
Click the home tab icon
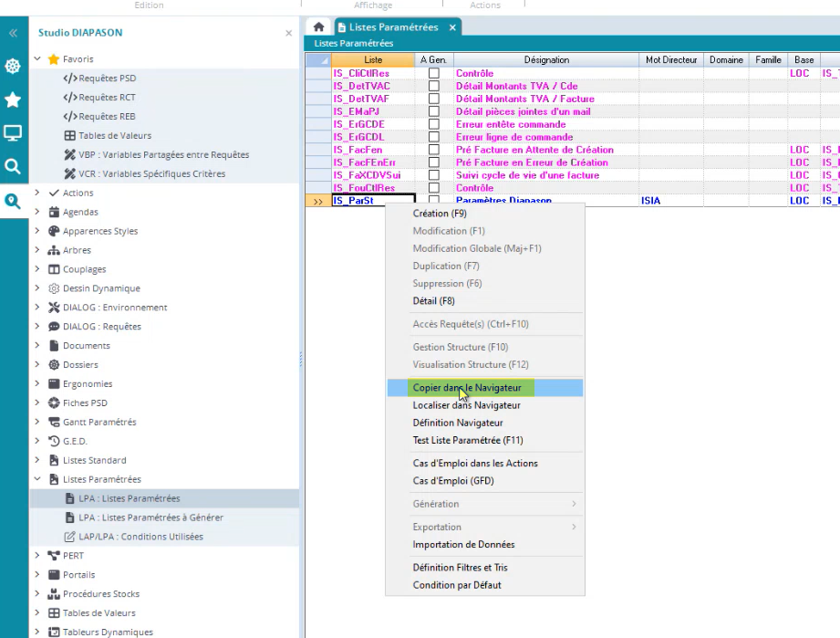318,27
